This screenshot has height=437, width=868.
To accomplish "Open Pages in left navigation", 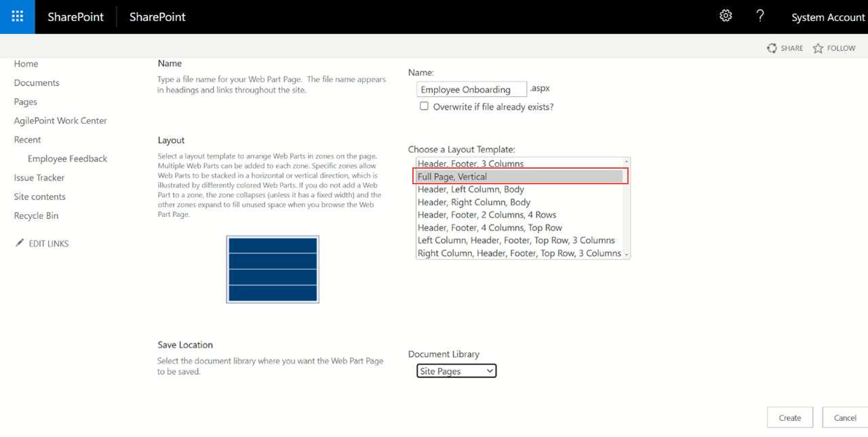I will (26, 102).
